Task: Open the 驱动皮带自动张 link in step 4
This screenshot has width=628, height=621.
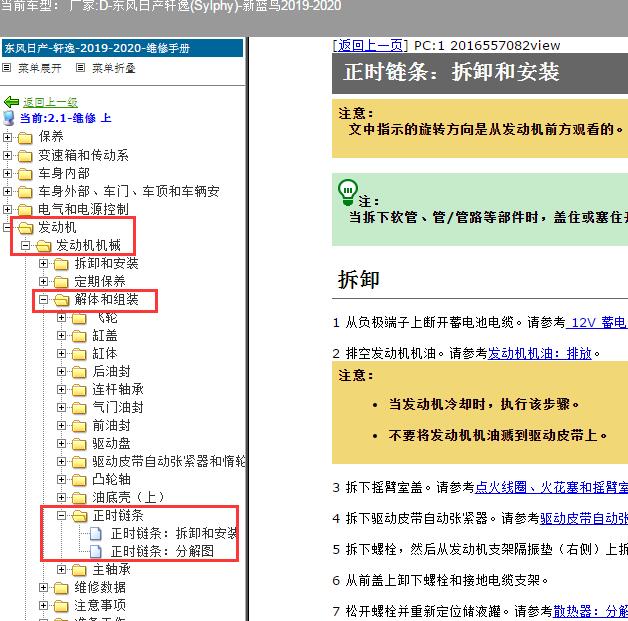Action: (584, 519)
